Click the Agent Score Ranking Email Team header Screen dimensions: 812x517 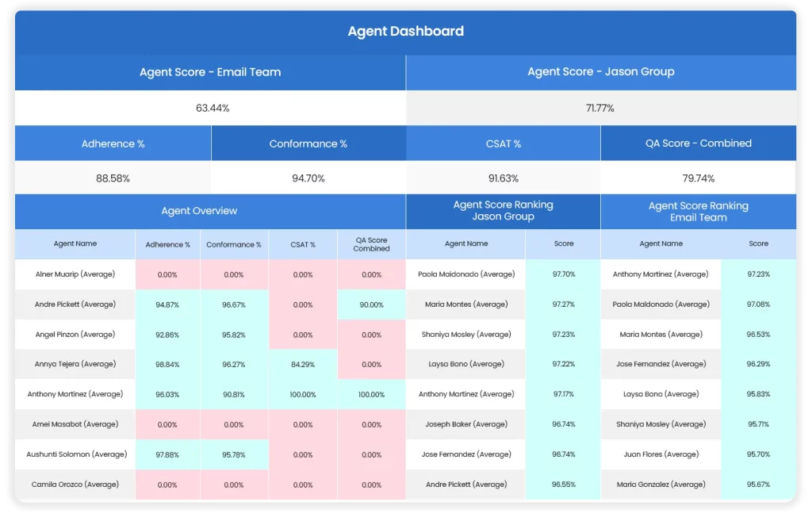[698, 212]
